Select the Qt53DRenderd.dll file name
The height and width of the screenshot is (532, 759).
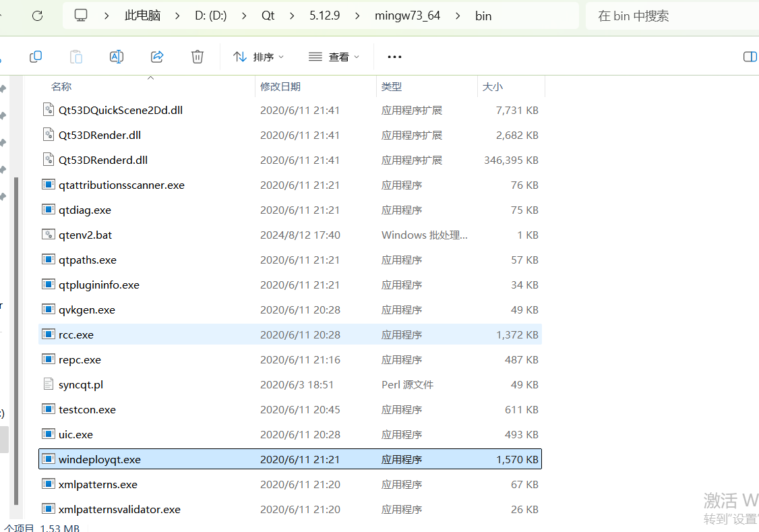(103, 160)
